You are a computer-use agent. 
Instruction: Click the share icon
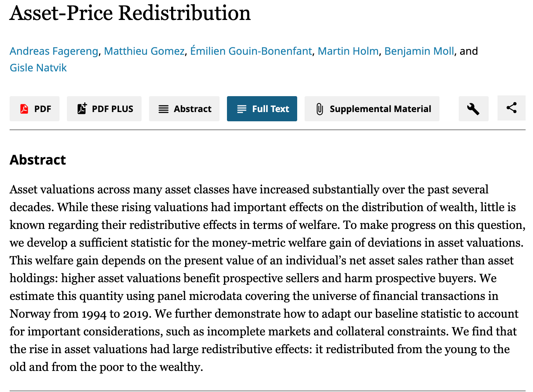(x=512, y=108)
